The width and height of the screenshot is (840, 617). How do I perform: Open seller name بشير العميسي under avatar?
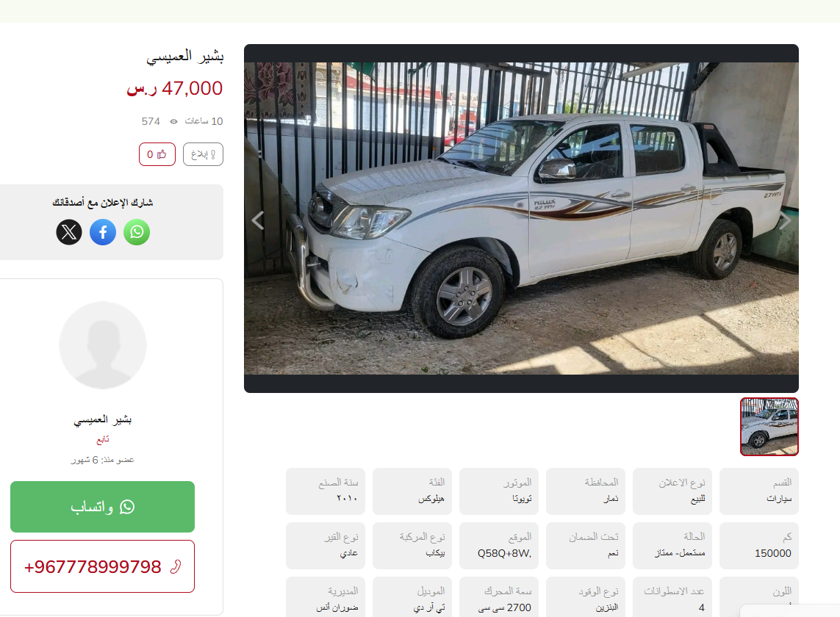click(103, 420)
